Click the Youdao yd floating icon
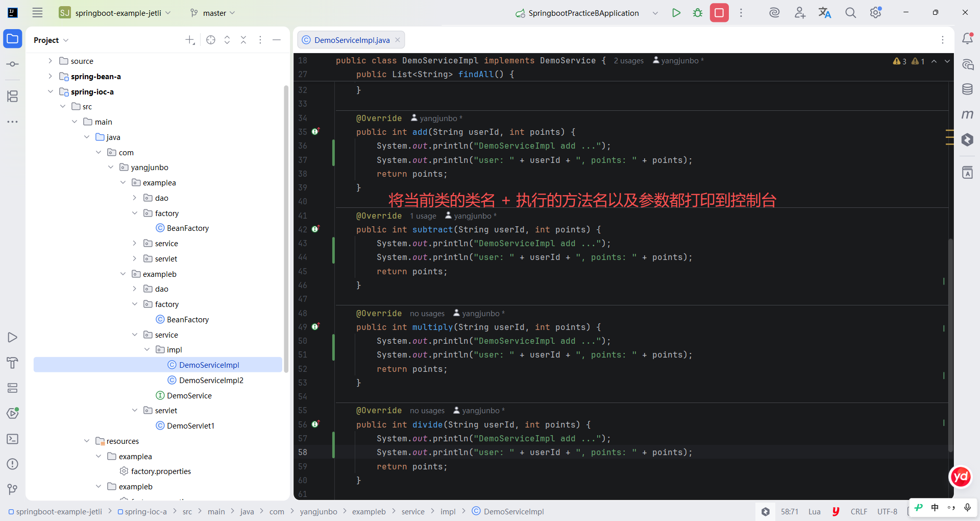The image size is (980, 521). pyautogui.click(x=960, y=477)
